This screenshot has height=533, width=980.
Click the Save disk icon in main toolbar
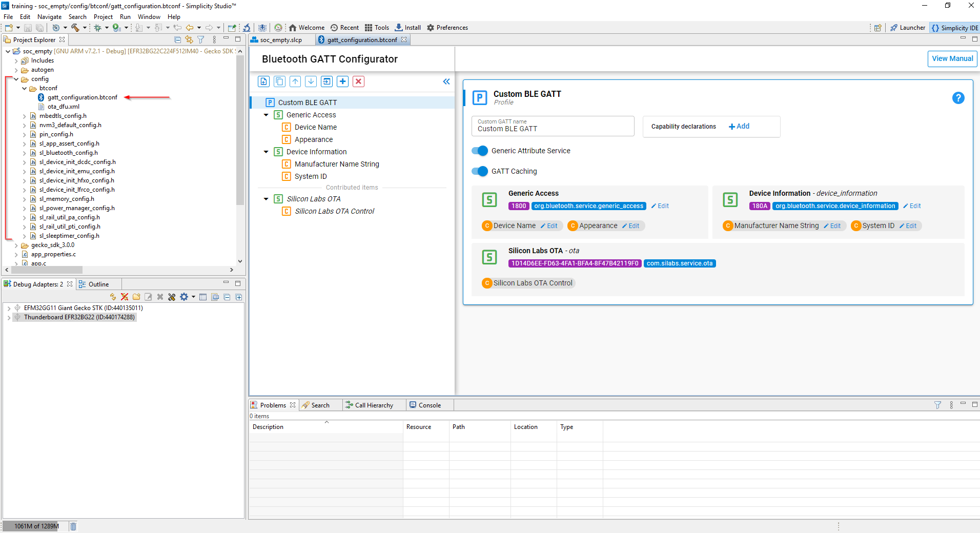pyautogui.click(x=28, y=28)
